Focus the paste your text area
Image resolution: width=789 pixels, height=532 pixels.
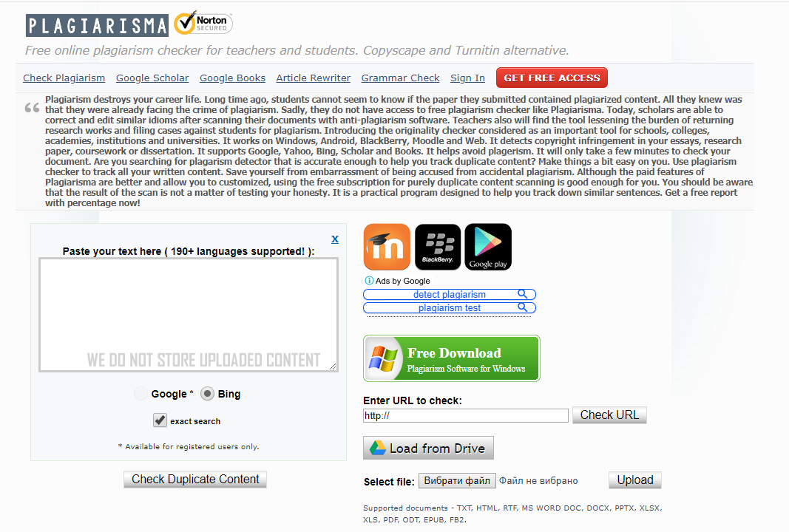(x=189, y=316)
